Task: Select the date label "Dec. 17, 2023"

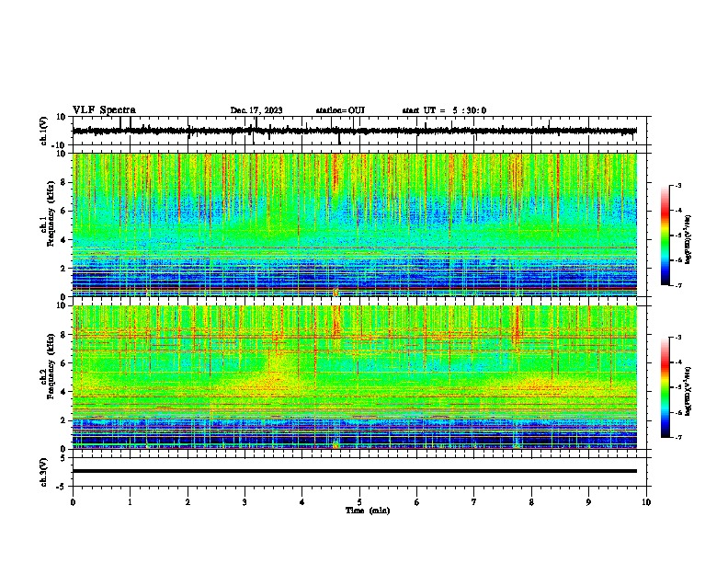Action: pos(256,110)
